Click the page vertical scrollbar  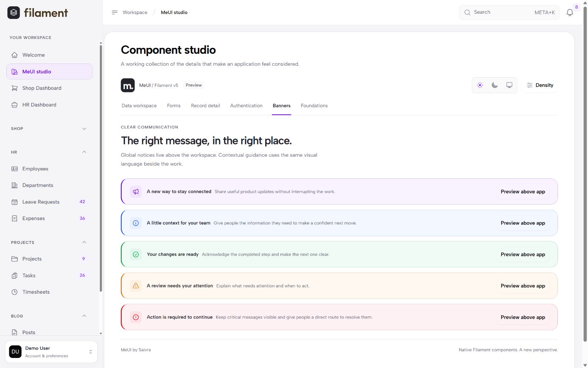585,175
